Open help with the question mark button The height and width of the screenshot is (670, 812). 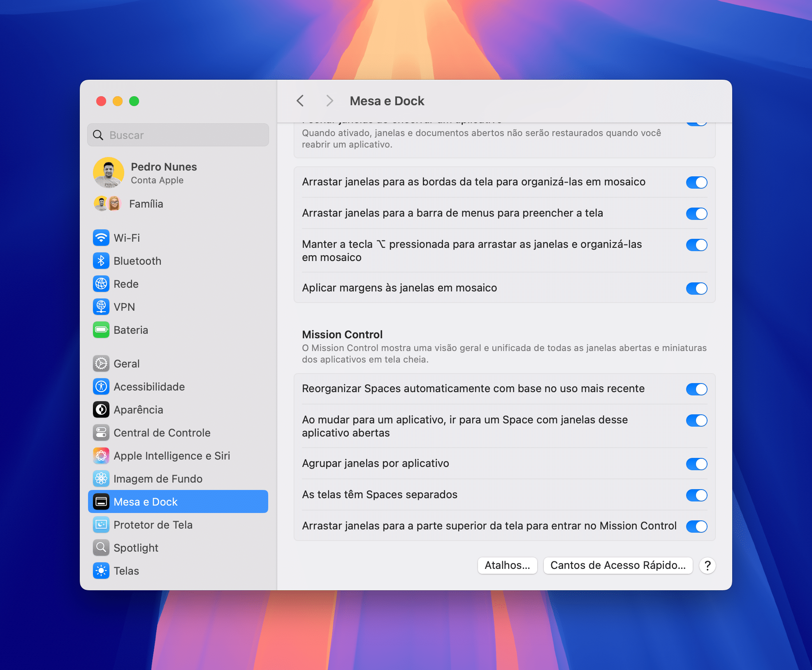[x=708, y=566]
